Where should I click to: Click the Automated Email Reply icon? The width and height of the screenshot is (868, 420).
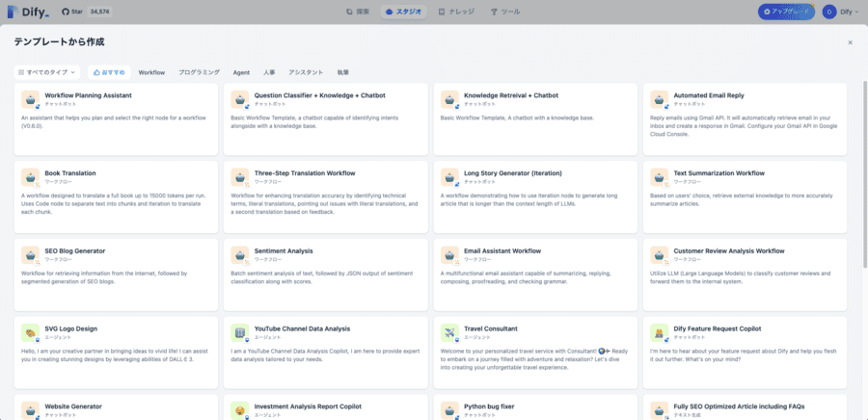tap(660, 99)
